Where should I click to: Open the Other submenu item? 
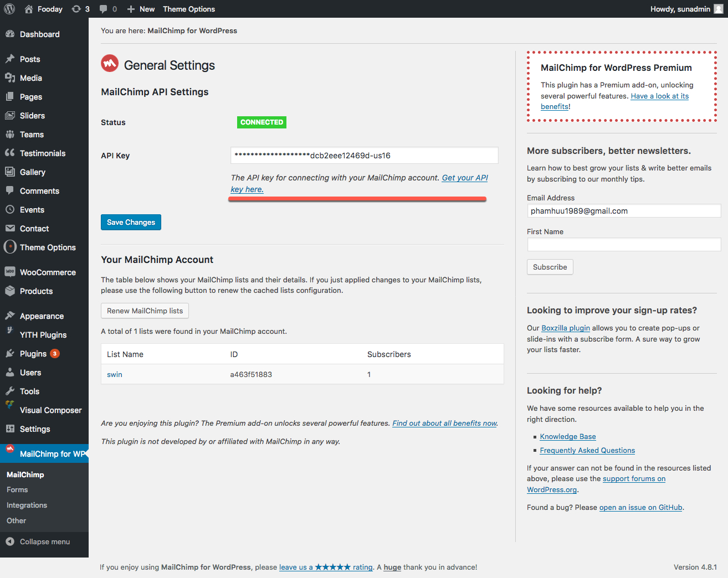click(x=16, y=520)
